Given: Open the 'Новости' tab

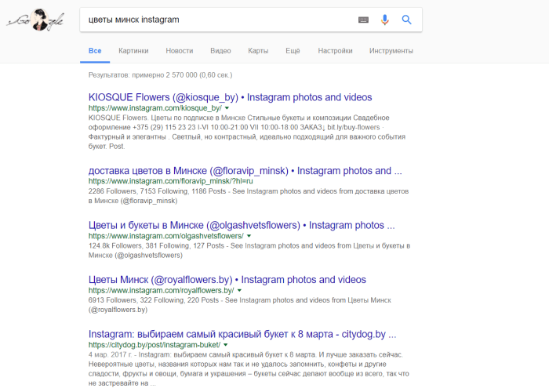Looking at the screenshot, I should tap(180, 51).
